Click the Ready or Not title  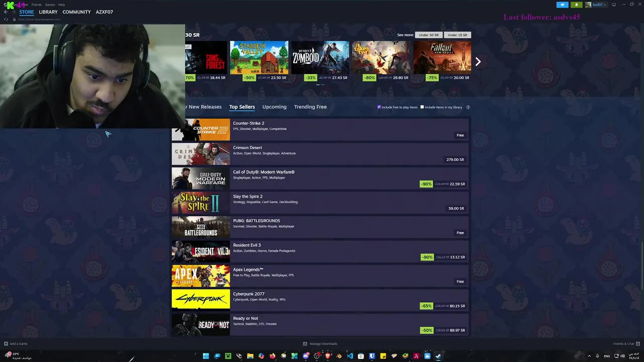(246, 318)
